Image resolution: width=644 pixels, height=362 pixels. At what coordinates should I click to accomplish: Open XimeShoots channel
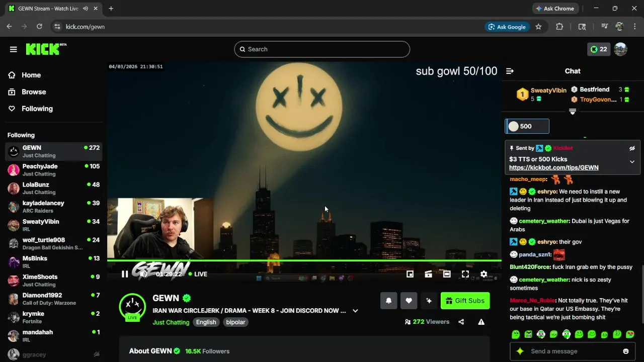[x=53, y=281]
